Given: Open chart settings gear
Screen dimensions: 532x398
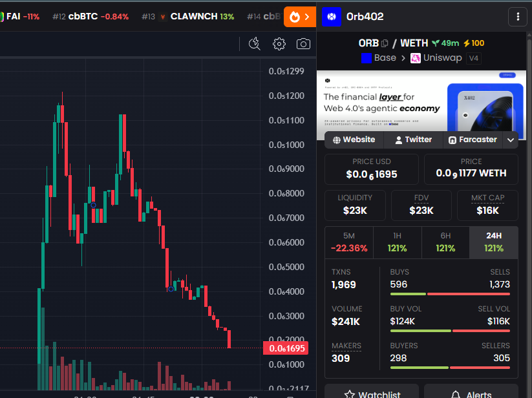Looking at the screenshot, I should (279, 44).
